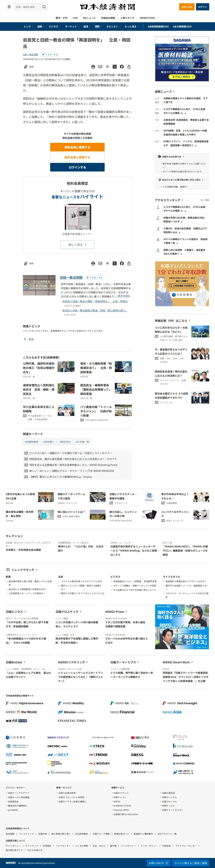Screen dimensions: 215x868
Task: Expand the ビジネス nav dropdown
Action: 55,26
